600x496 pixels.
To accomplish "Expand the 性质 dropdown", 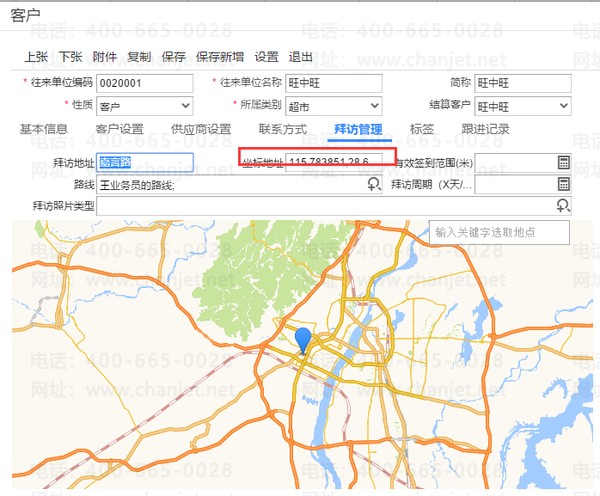I will (x=185, y=106).
